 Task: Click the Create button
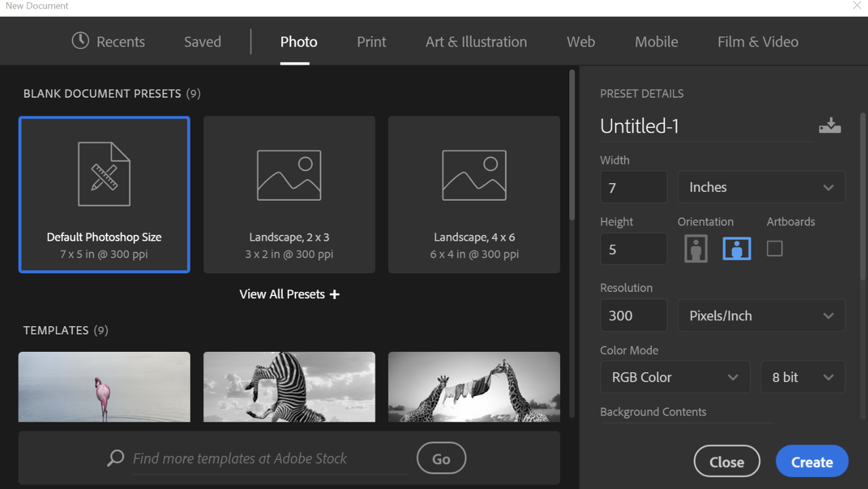[812, 462]
